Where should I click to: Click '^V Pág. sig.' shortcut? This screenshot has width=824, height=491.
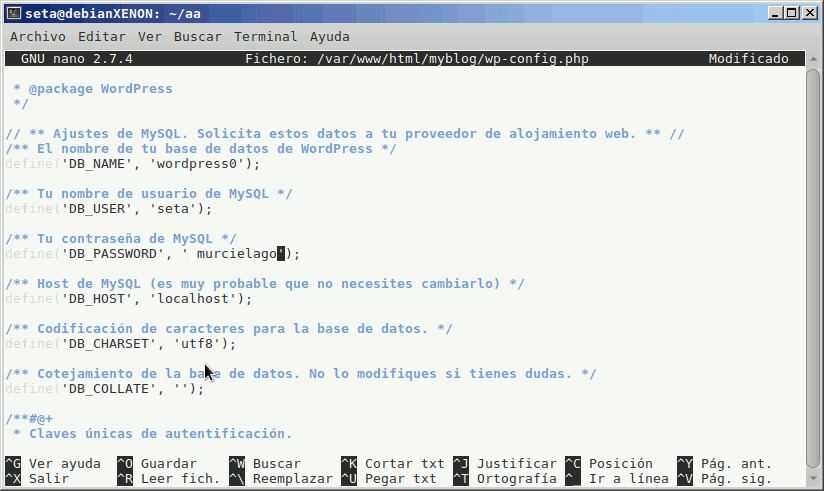tap(725, 479)
